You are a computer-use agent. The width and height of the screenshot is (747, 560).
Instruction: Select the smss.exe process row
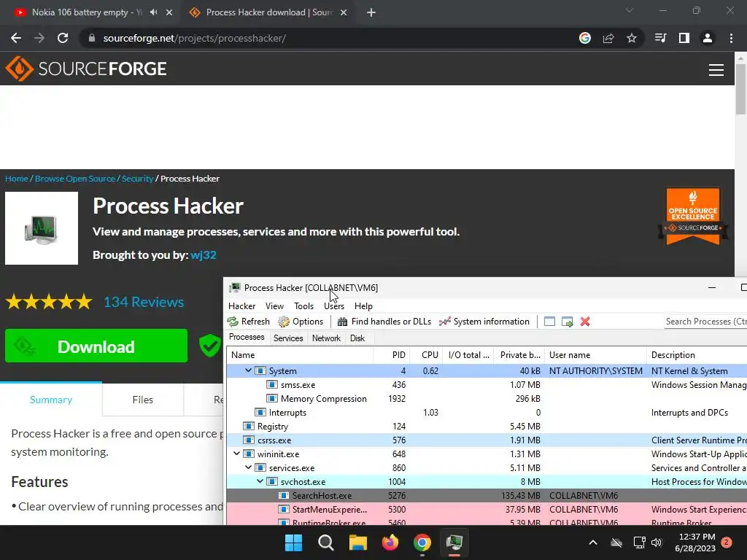pyautogui.click(x=487, y=385)
